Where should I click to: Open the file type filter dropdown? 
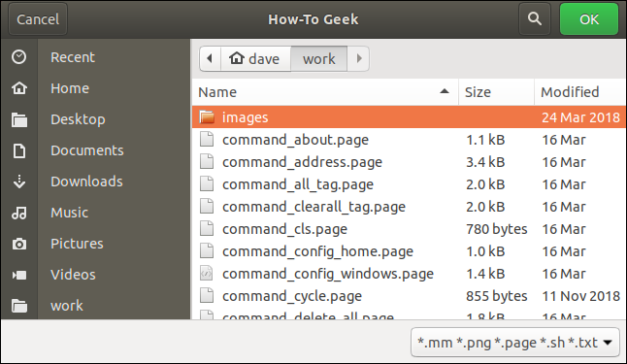tap(515, 343)
